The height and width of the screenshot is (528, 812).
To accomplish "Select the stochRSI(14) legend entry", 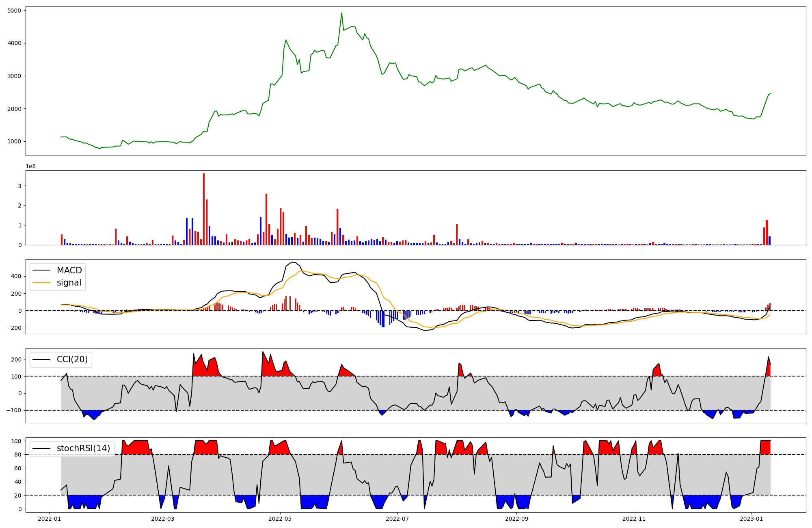I will (83, 448).
